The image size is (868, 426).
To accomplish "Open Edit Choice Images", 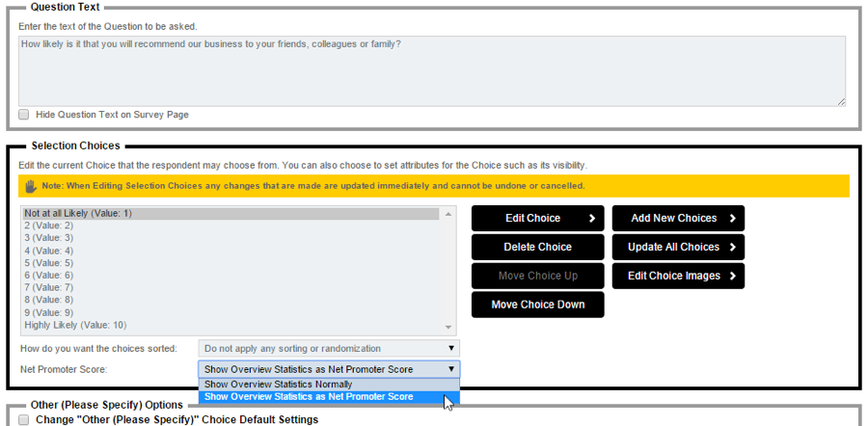I will (x=678, y=276).
